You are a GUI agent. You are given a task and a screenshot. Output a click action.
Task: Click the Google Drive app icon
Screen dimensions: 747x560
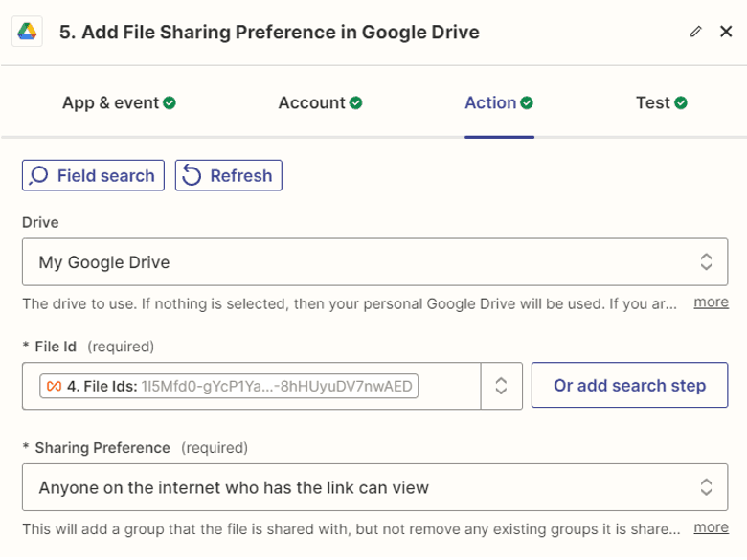point(27,32)
